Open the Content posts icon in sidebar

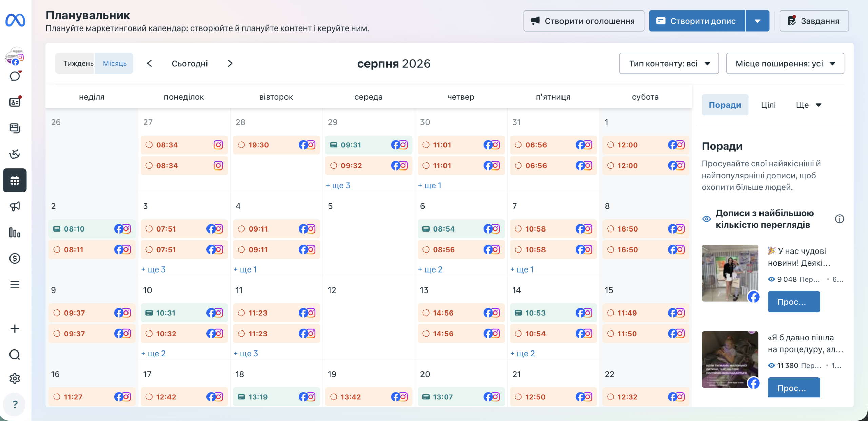[15, 128]
